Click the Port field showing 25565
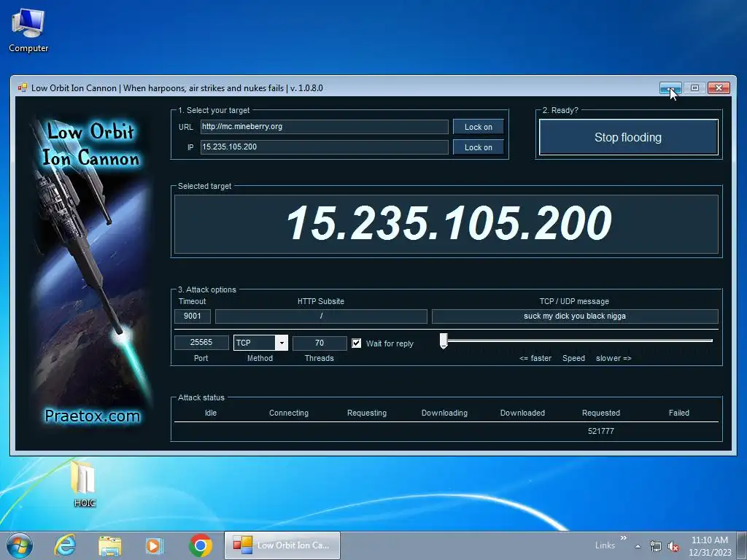747x560 pixels. pos(201,343)
